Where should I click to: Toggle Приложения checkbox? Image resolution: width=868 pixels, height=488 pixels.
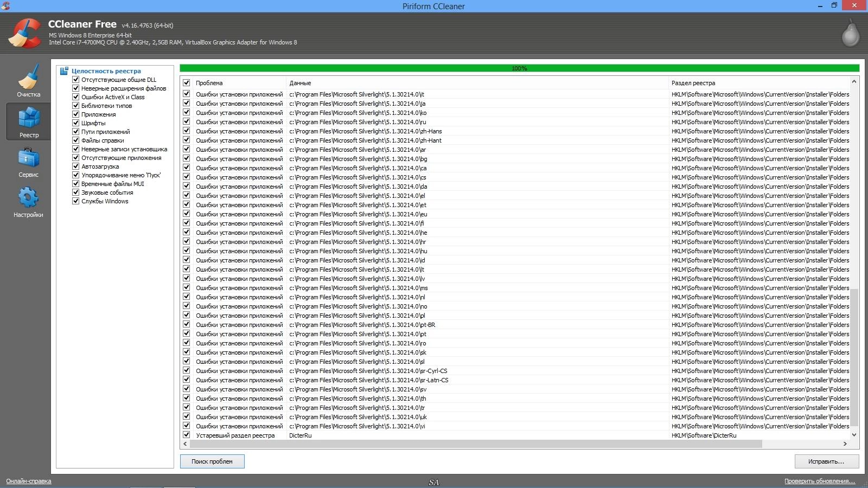(x=76, y=114)
